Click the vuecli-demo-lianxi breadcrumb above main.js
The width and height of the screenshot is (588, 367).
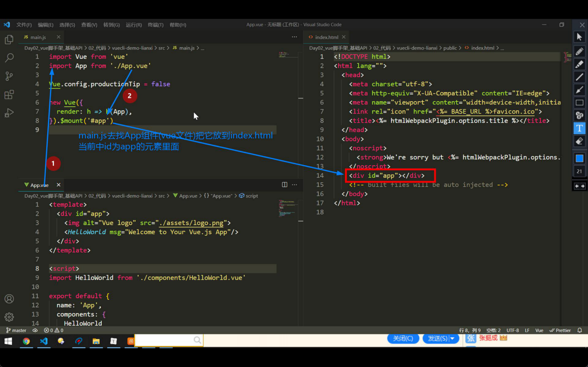[132, 48]
